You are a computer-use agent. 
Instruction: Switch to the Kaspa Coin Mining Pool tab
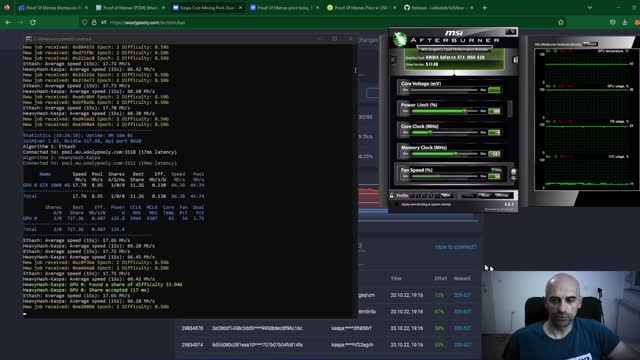207,7
